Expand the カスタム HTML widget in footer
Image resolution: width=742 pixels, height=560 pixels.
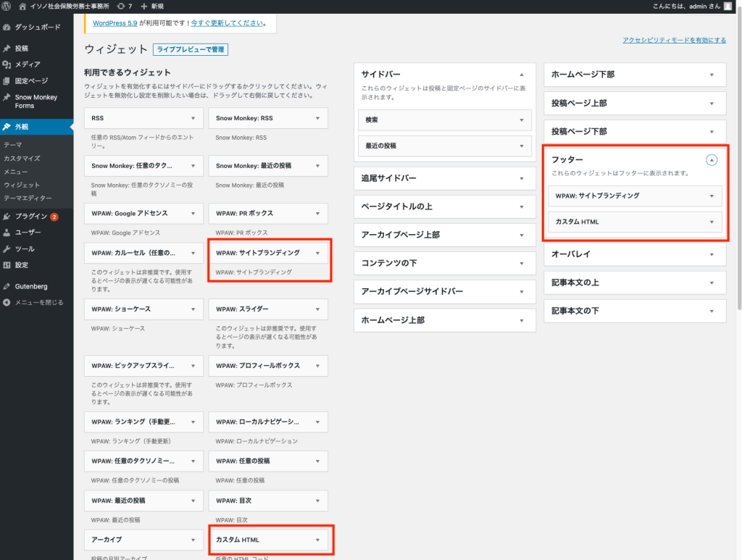(712, 222)
